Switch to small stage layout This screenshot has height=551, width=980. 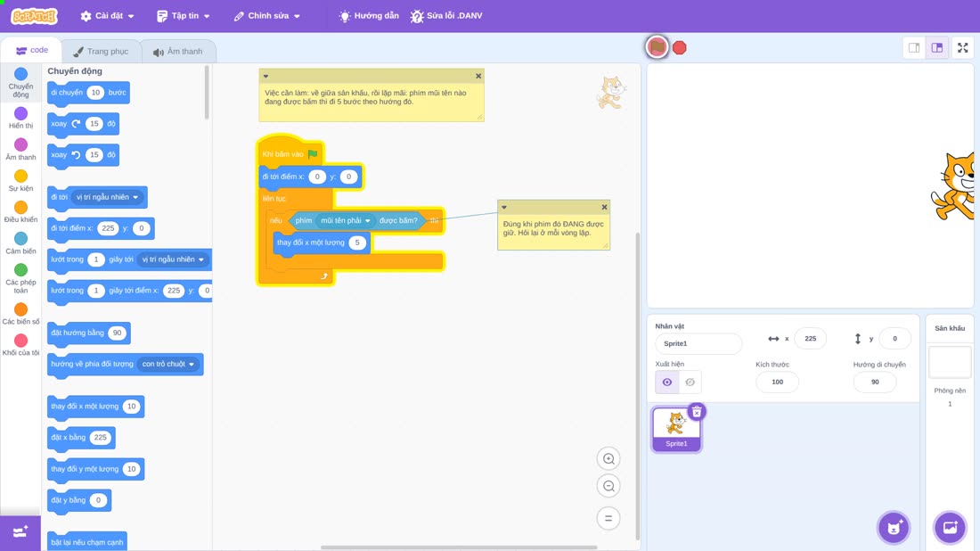[x=914, y=47]
